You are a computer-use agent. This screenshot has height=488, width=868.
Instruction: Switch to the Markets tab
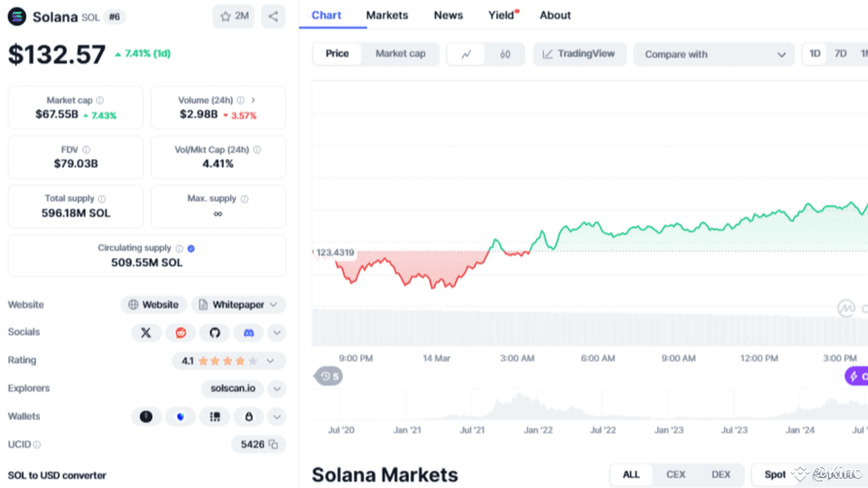387,15
